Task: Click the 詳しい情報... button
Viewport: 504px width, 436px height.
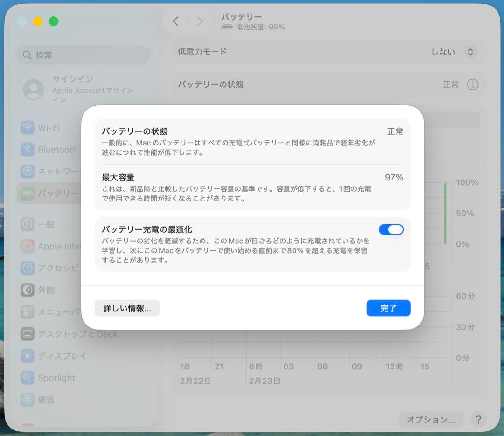Action: [x=127, y=308]
